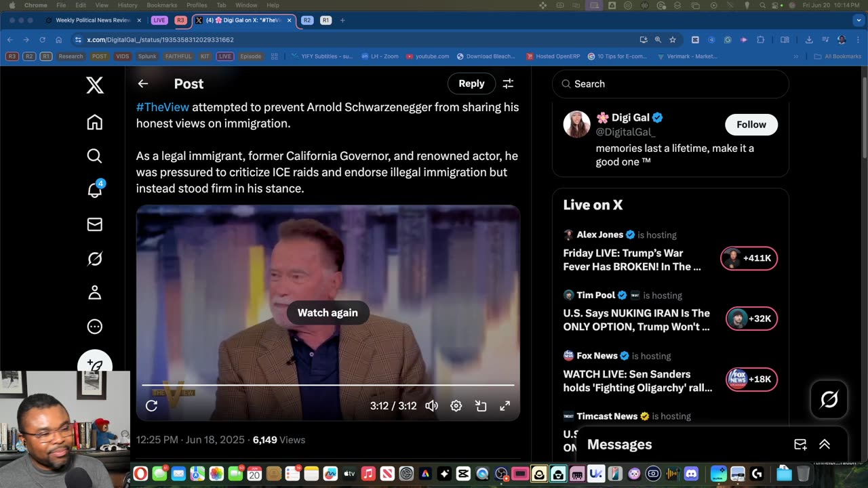Open reply filter settings next to Reply

(508, 83)
